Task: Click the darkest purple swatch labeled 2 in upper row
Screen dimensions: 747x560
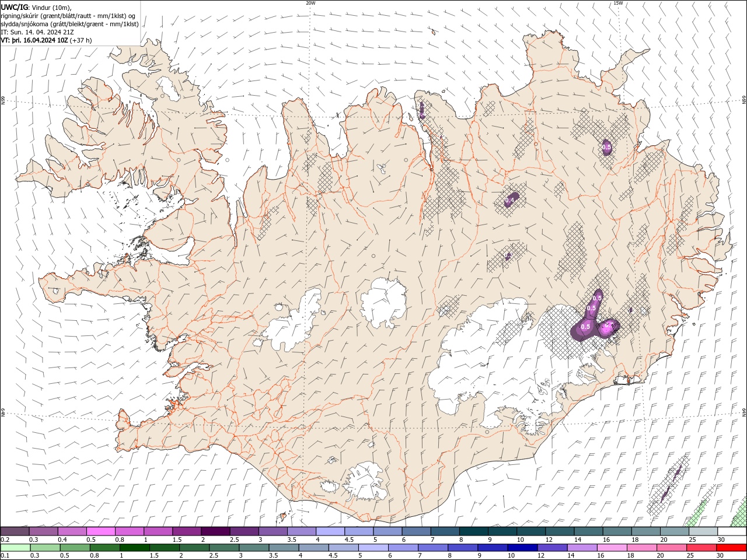Action: point(215,531)
